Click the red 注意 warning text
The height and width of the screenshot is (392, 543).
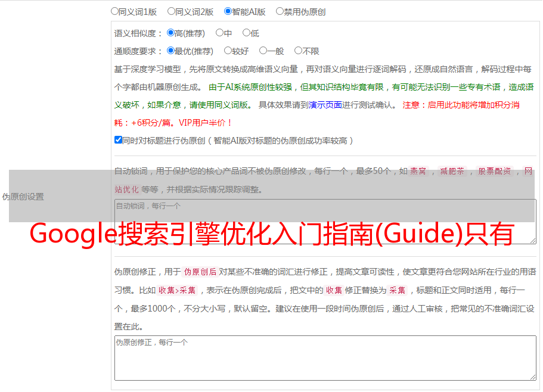pyautogui.click(x=317, y=114)
